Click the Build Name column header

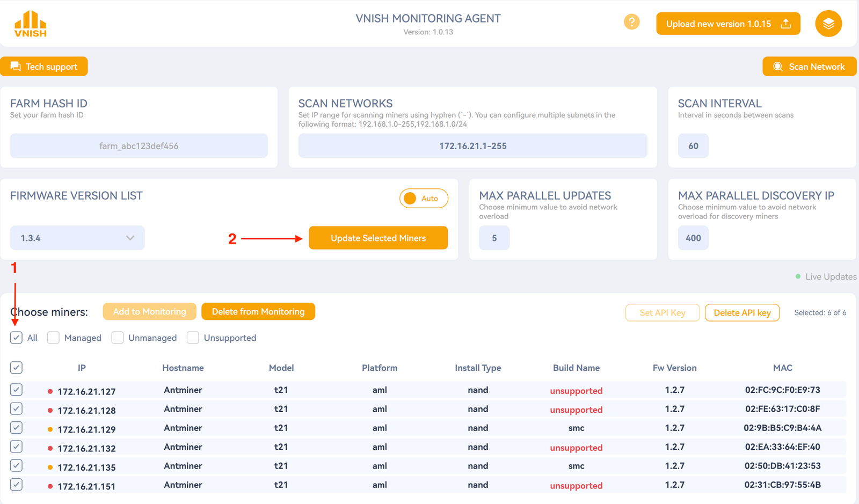click(576, 368)
